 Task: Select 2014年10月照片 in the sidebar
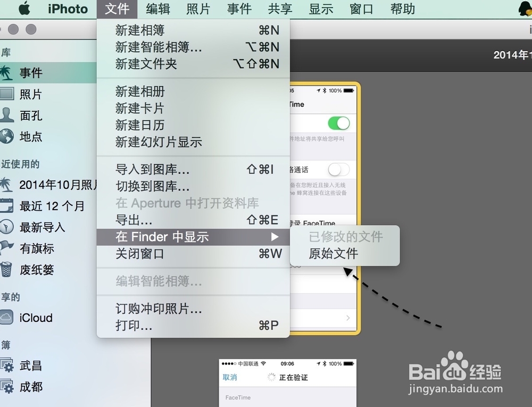tap(58, 185)
